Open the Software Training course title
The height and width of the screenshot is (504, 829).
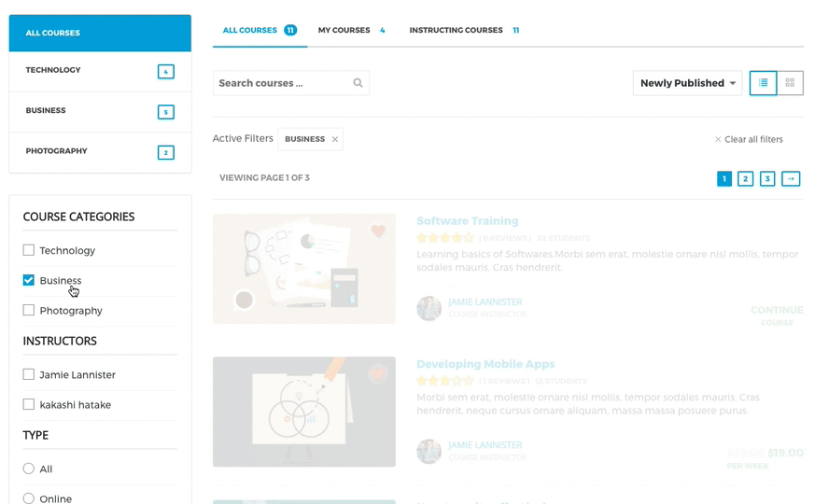[467, 221]
